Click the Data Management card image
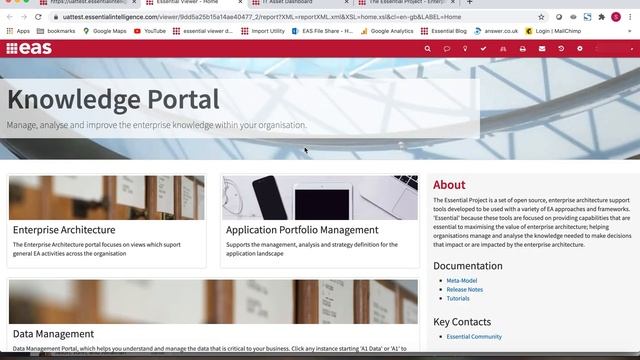The image size is (640, 360). point(213,302)
